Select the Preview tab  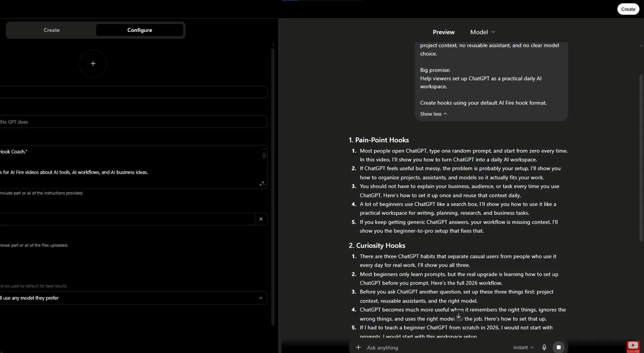click(x=443, y=32)
